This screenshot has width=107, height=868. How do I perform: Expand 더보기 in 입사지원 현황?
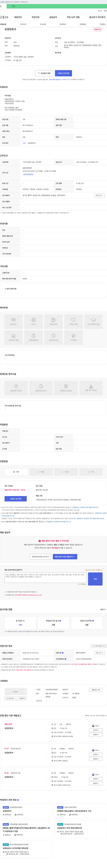coord(103,610)
